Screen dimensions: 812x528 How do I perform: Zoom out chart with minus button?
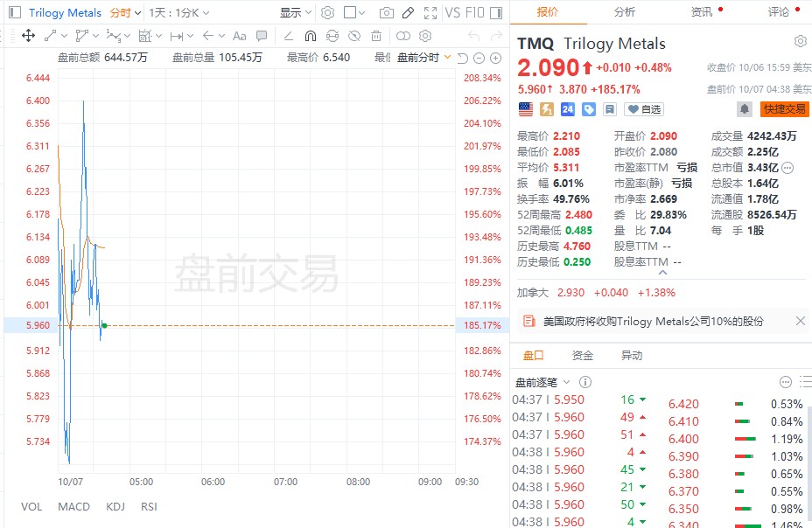479,58
